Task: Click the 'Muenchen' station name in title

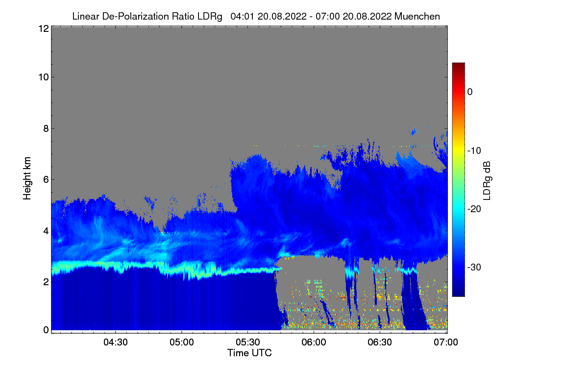Action: (x=417, y=16)
